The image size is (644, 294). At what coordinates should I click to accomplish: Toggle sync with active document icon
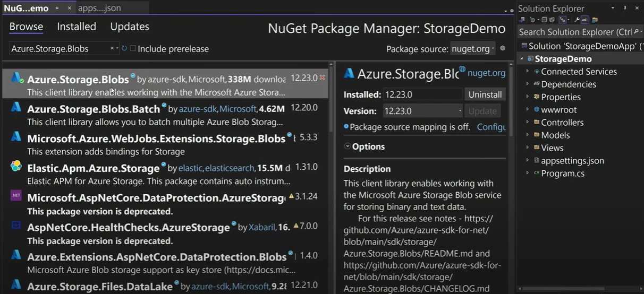click(562, 20)
